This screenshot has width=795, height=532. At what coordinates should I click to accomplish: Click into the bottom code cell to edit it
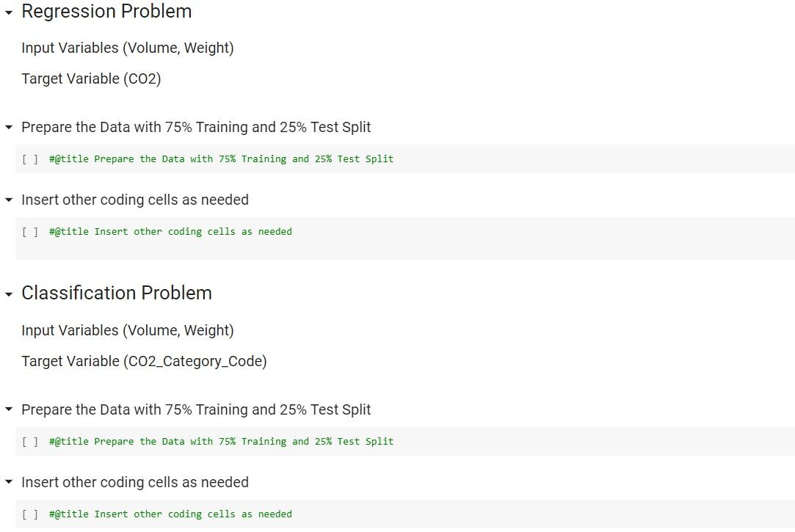click(x=169, y=514)
